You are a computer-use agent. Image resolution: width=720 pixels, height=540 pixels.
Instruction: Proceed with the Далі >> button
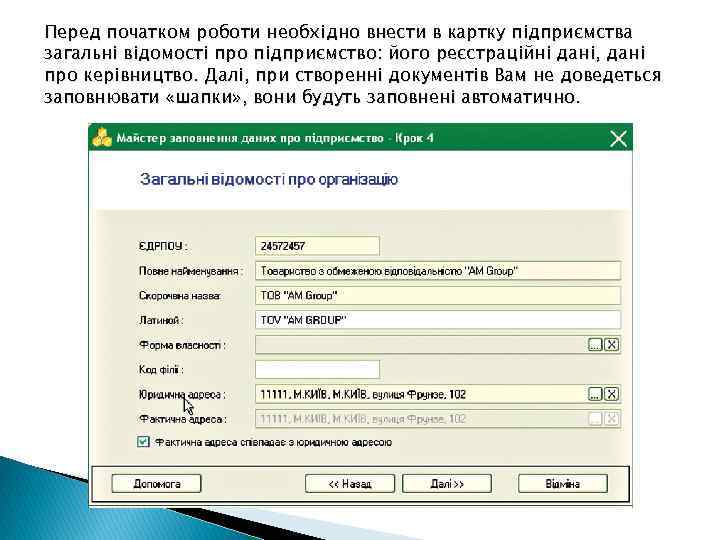click(447, 484)
